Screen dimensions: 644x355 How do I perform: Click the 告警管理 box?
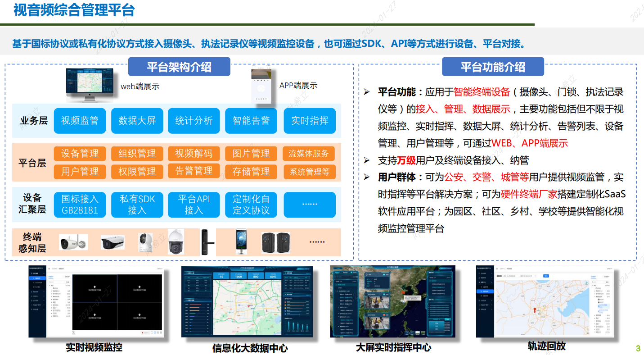coord(194,171)
